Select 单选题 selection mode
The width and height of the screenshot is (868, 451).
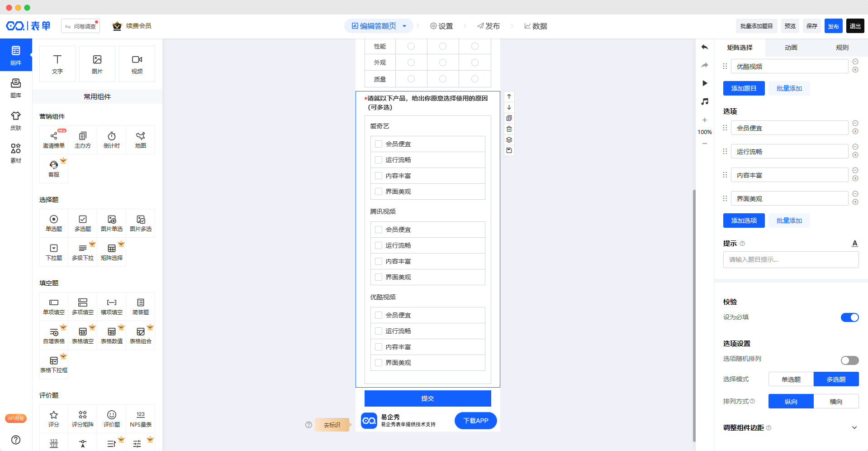point(791,379)
